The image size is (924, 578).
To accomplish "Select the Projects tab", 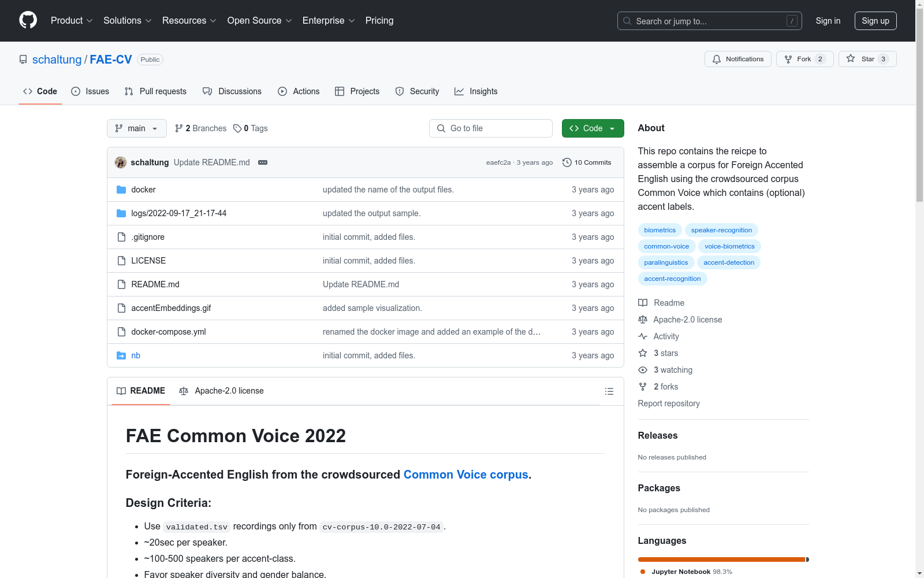I will pos(357,91).
